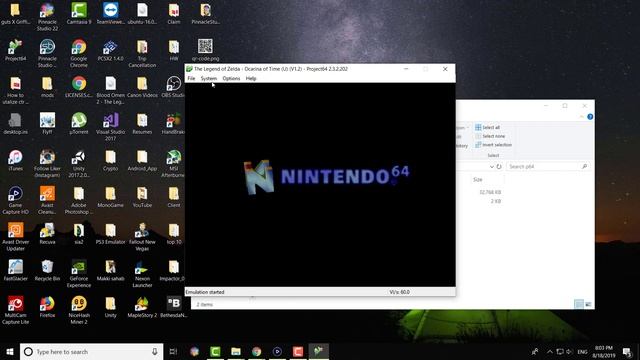Launch GeForce Experience from desktop
Screen dimensions: 640x360
click(79, 273)
